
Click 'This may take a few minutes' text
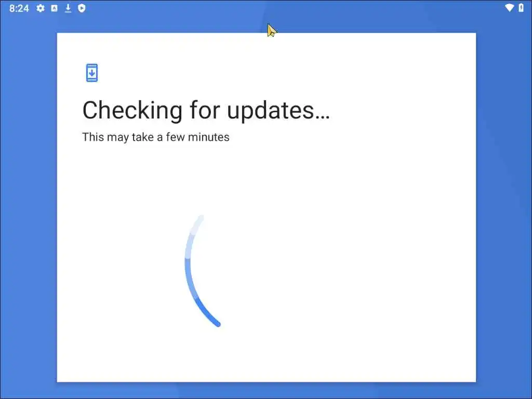pos(156,137)
